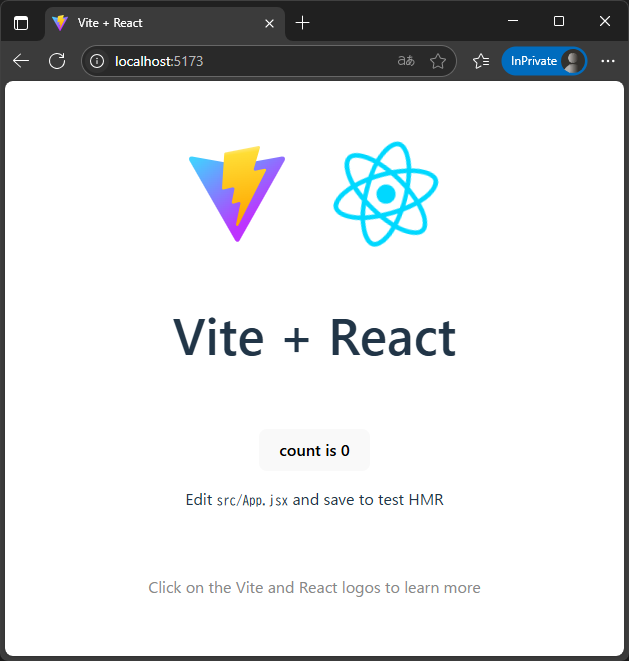The height and width of the screenshot is (661, 629).
Task: Close the Vite + React tab
Action: click(269, 23)
